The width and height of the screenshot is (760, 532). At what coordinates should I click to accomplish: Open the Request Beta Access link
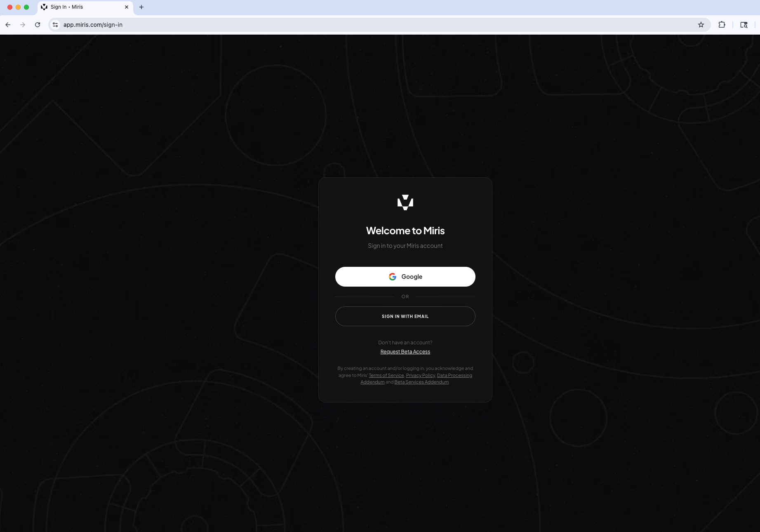(x=405, y=351)
